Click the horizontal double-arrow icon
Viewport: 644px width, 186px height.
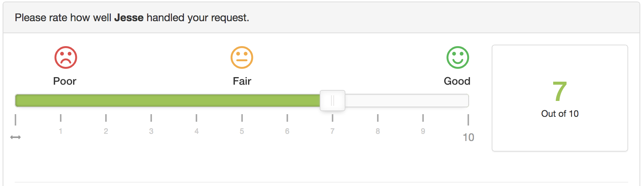(x=15, y=137)
